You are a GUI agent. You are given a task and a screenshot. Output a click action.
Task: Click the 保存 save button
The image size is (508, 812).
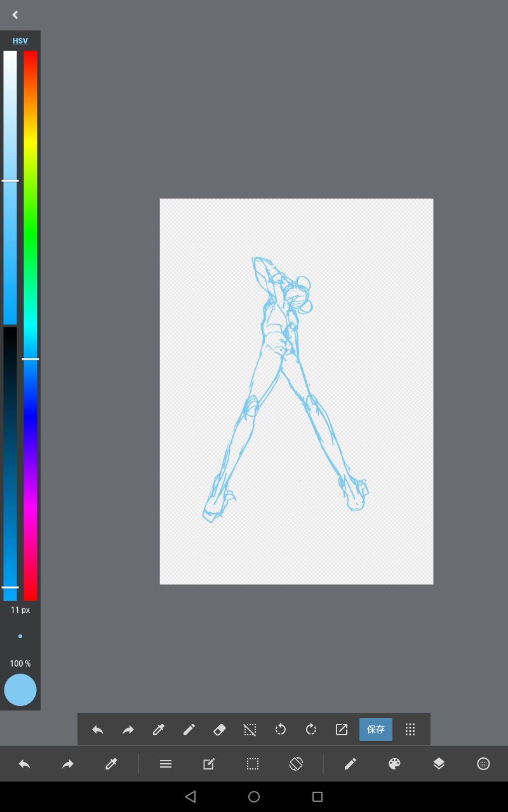point(376,730)
